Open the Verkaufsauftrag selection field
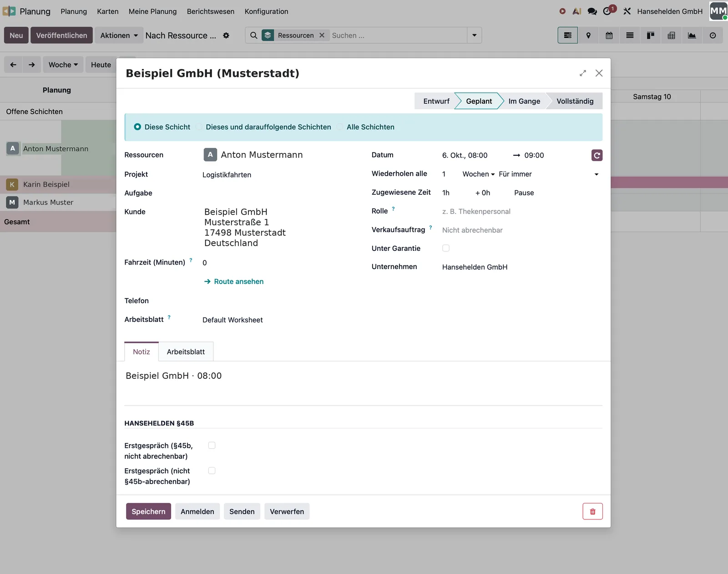The image size is (728, 574). click(521, 230)
